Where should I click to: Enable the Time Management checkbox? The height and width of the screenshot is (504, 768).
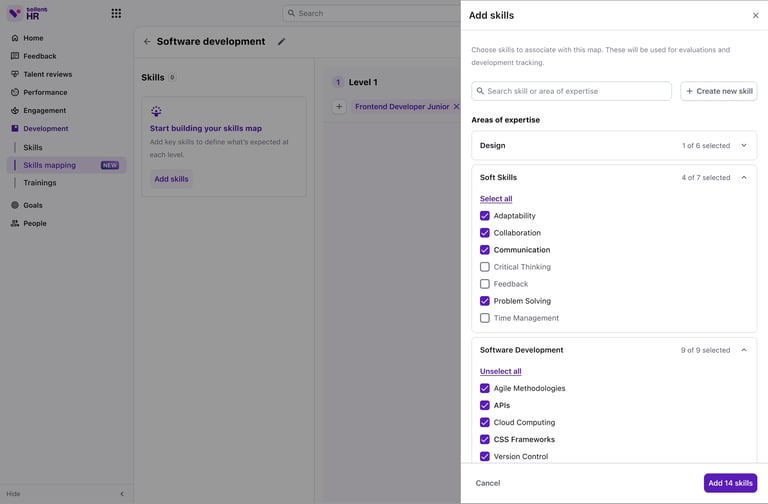click(484, 318)
